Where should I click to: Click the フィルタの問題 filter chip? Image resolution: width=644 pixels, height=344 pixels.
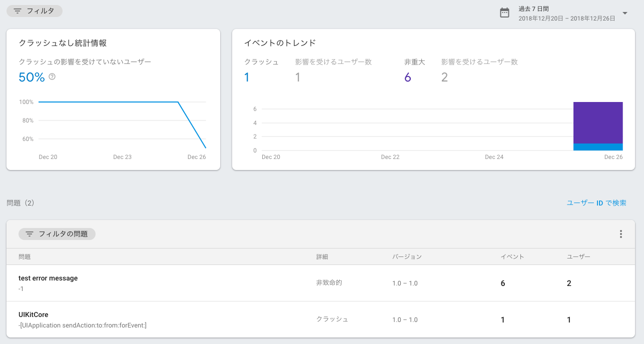57,233
